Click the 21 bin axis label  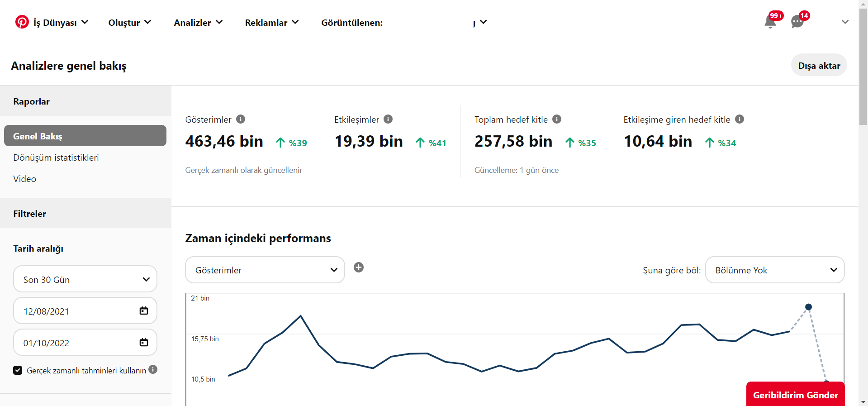click(x=200, y=298)
